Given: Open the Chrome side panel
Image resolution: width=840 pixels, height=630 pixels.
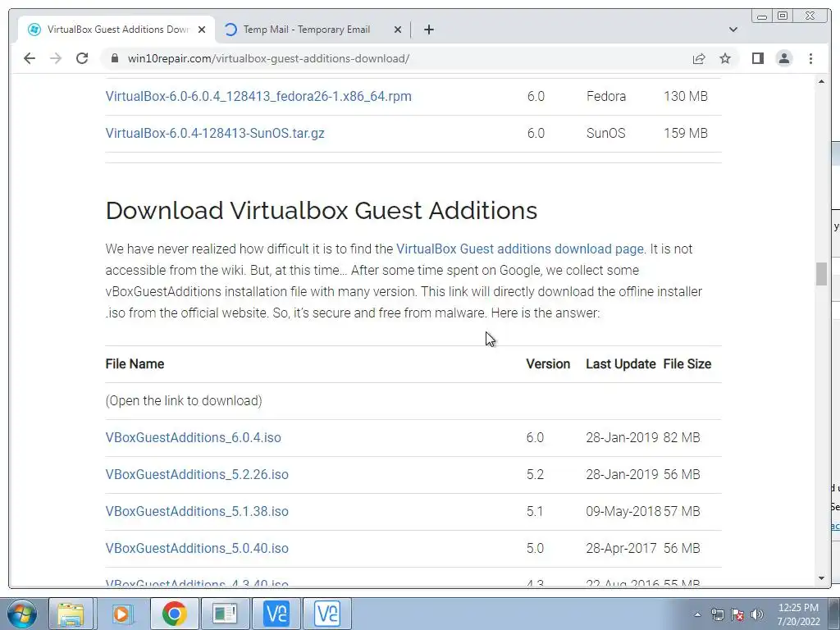Looking at the screenshot, I should [x=757, y=58].
